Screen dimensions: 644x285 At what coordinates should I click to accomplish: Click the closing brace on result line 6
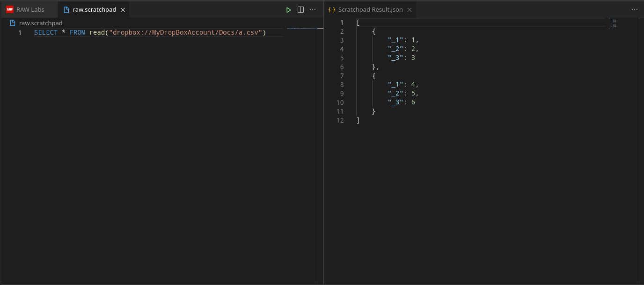(374, 67)
